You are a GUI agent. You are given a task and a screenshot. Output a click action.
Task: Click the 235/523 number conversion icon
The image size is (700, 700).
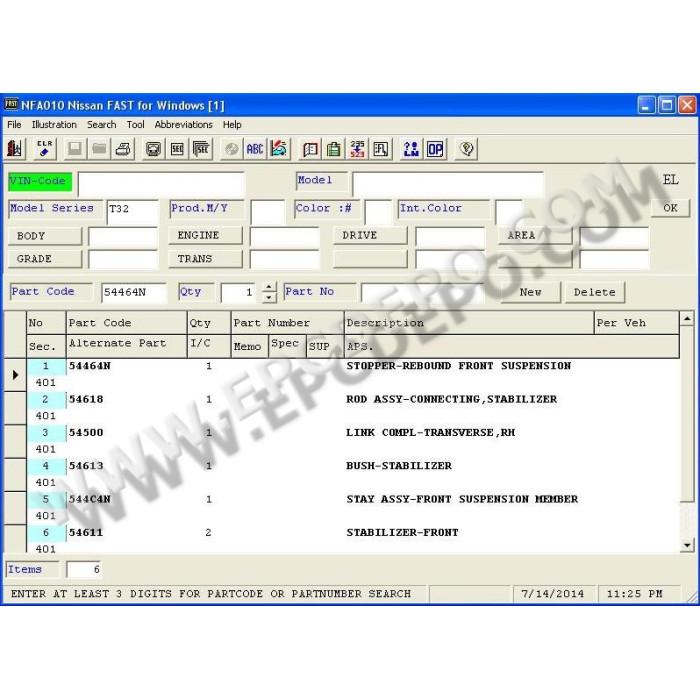coord(357,149)
